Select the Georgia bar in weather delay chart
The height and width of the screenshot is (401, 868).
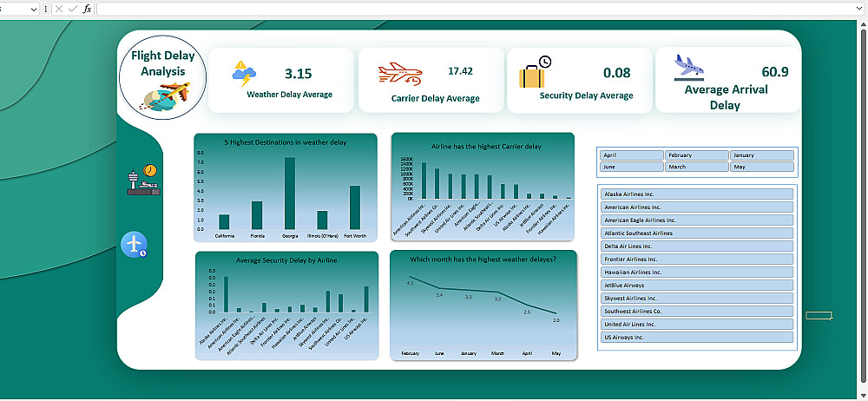(x=289, y=194)
